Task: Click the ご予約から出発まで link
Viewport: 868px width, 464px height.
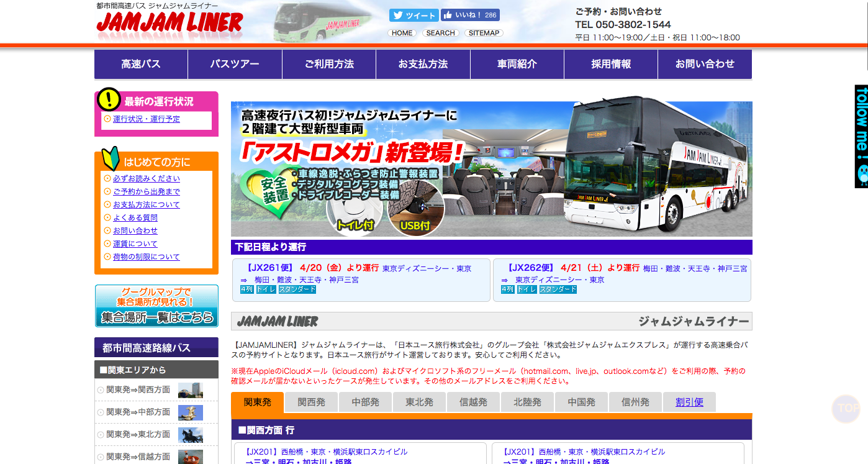Action: (147, 191)
